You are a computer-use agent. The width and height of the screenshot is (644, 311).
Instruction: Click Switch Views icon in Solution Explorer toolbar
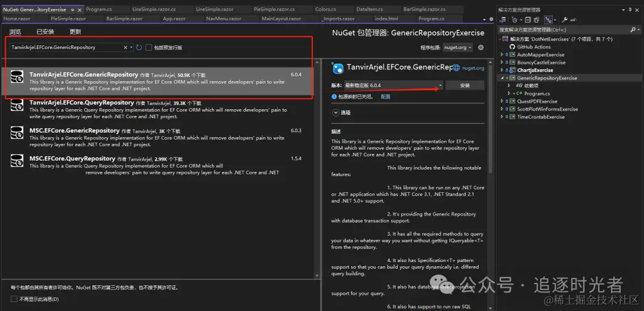click(503, 20)
